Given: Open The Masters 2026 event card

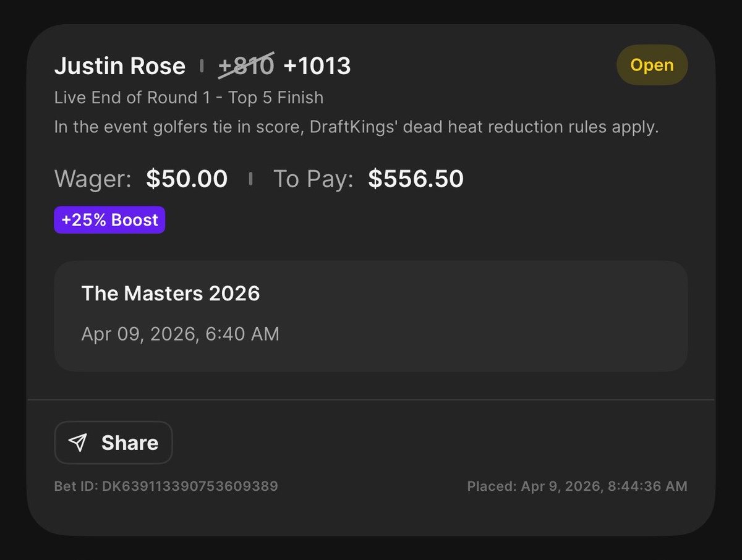Looking at the screenshot, I should point(371,316).
